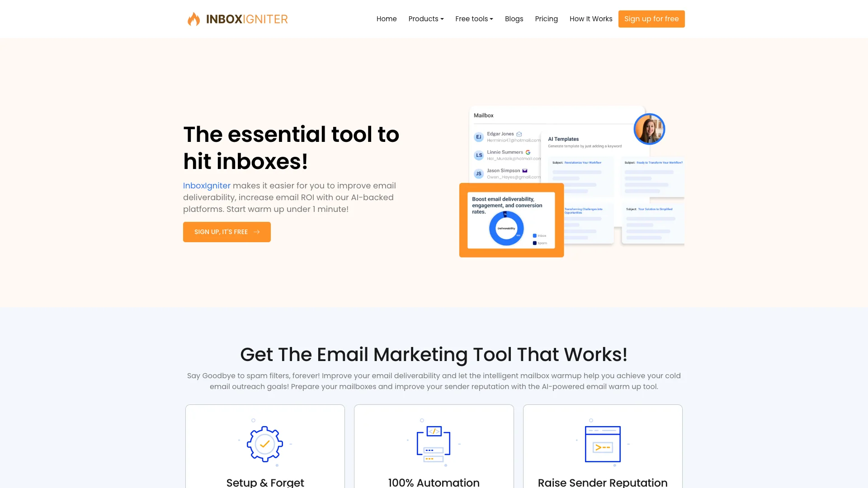Expand the Free tools dropdown menu
This screenshot has width=868, height=488.
(x=474, y=19)
